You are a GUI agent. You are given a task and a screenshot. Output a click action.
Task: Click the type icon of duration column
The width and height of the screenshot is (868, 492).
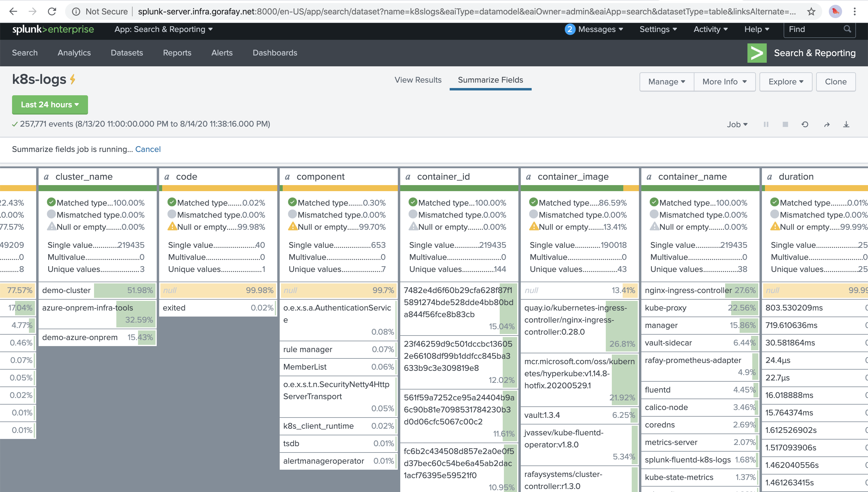coord(769,177)
